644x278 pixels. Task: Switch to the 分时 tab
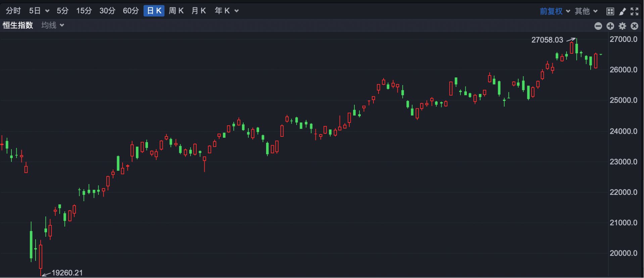[x=13, y=11]
